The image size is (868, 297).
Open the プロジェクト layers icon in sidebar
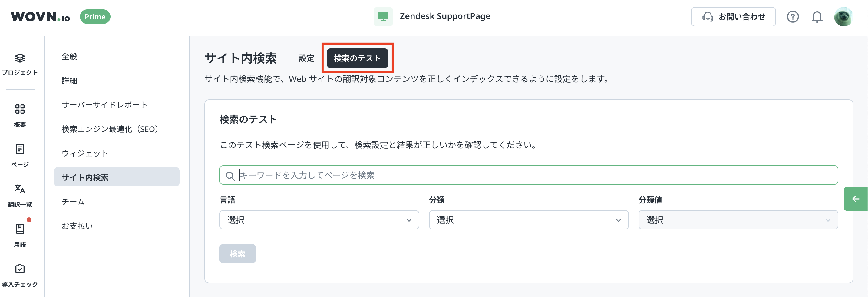click(x=20, y=58)
